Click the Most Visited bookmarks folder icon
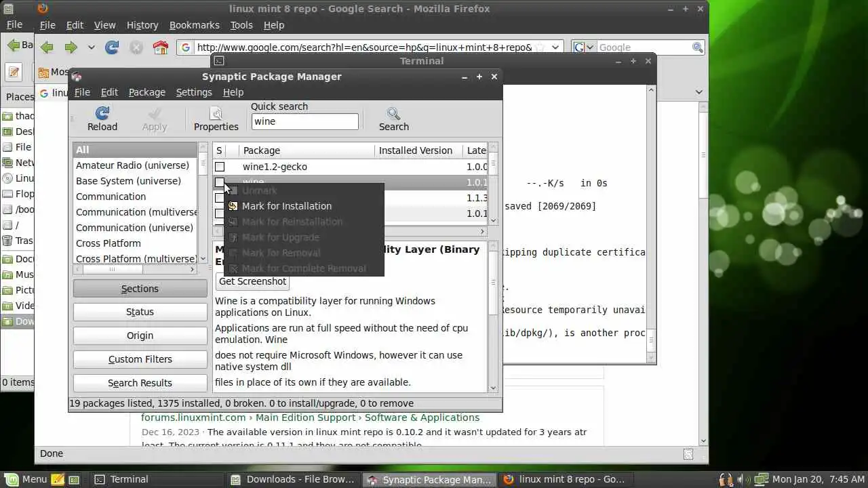 [44, 72]
